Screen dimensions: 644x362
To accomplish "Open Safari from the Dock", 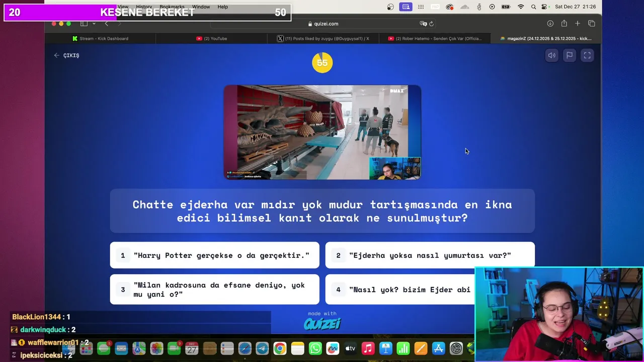I will [245, 348].
